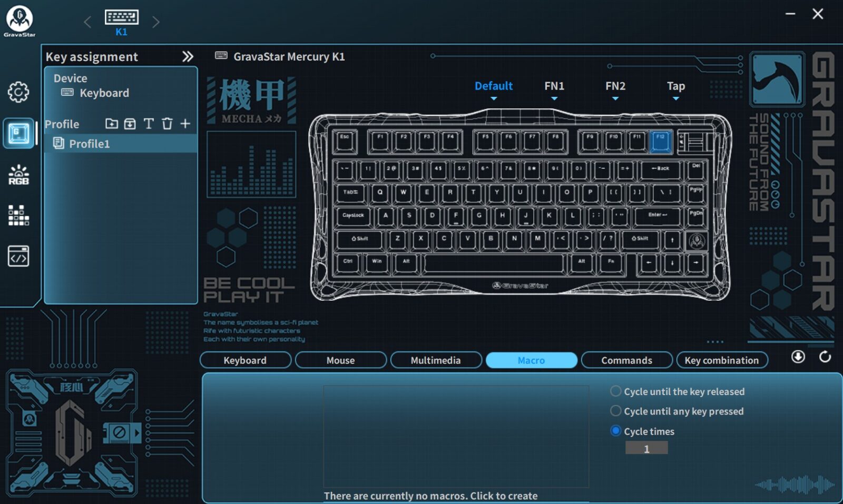Open the settings gear in sidebar

point(18,92)
